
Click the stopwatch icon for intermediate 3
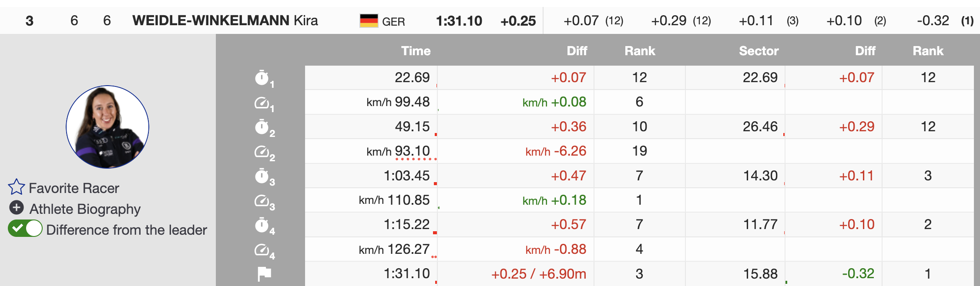point(262,176)
